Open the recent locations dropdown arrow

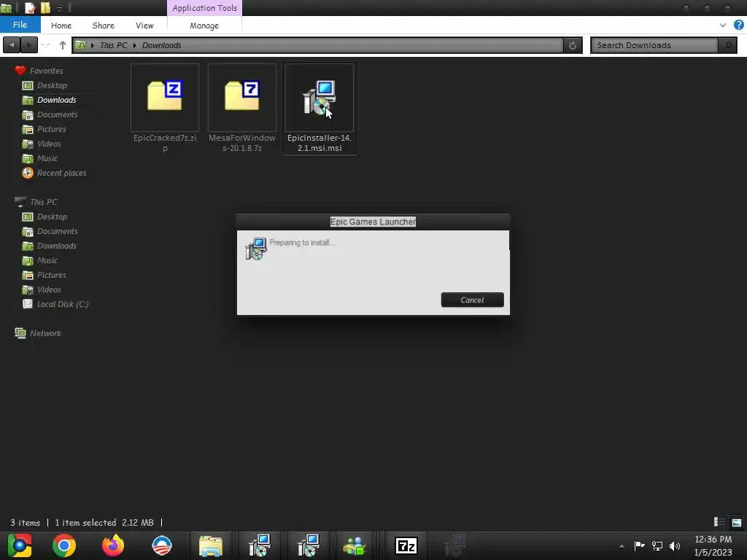46,46
